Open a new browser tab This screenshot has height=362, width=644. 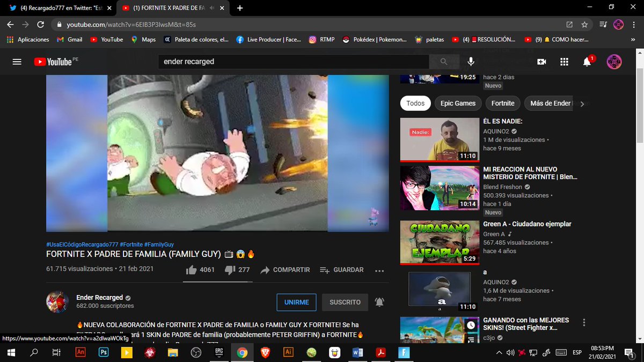pyautogui.click(x=239, y=8)
